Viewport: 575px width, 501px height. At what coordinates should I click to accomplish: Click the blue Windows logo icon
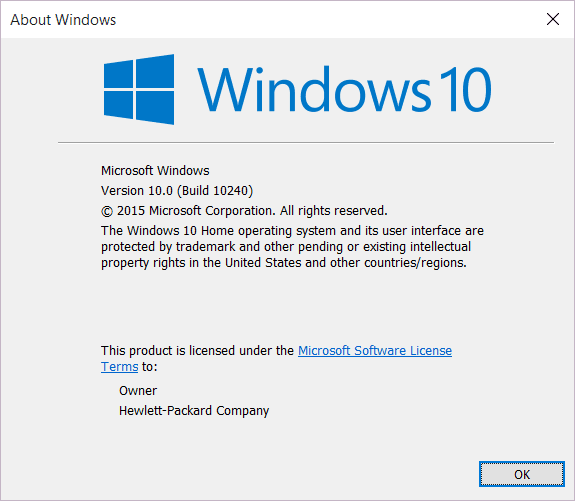tap(139, 89)
